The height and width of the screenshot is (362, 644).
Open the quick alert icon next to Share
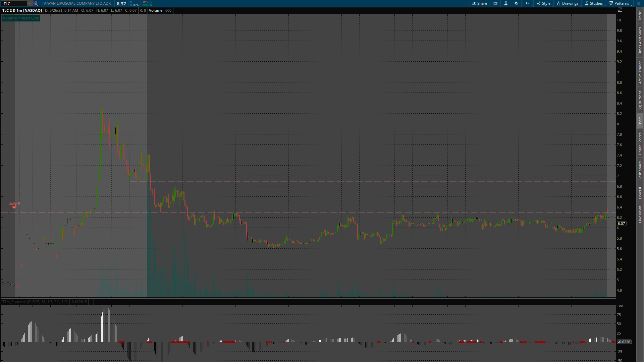(495, 3)
